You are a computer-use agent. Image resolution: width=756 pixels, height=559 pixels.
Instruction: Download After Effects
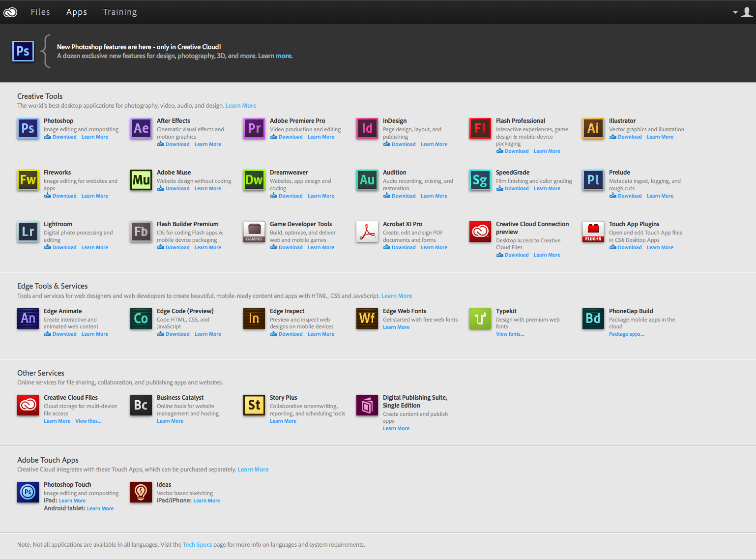(174, 145)
